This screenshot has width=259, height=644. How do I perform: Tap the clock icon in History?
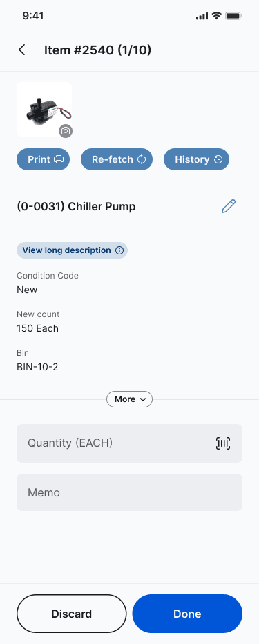click(218, 159)
